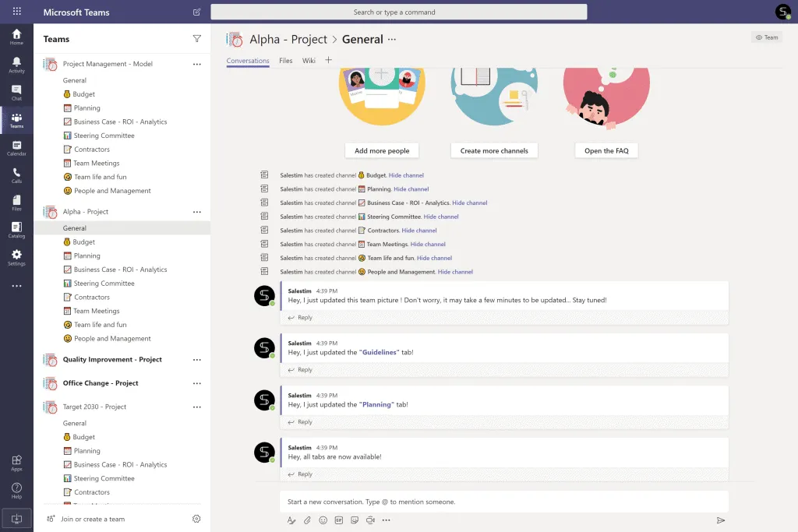Hide the Budget channel
Image resolution: width=798 pixels, height=532 pixels.
pyautogui.click(x=407, y=174)
